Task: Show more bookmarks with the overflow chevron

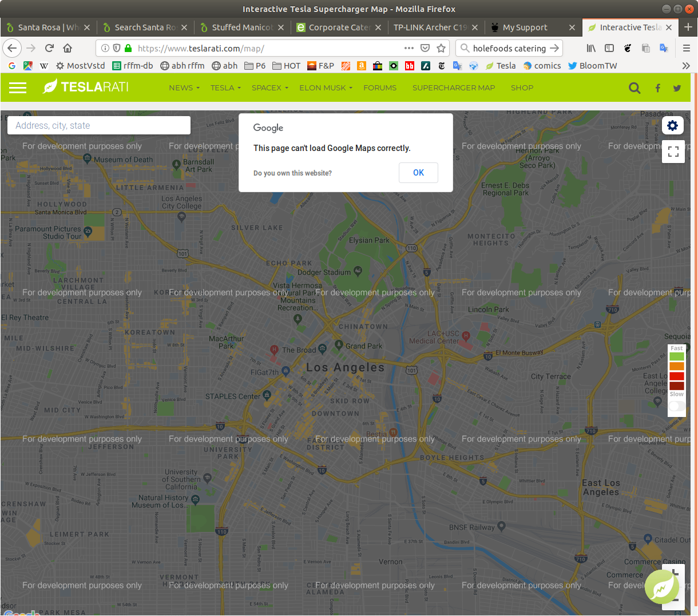Action: point(686,66)
